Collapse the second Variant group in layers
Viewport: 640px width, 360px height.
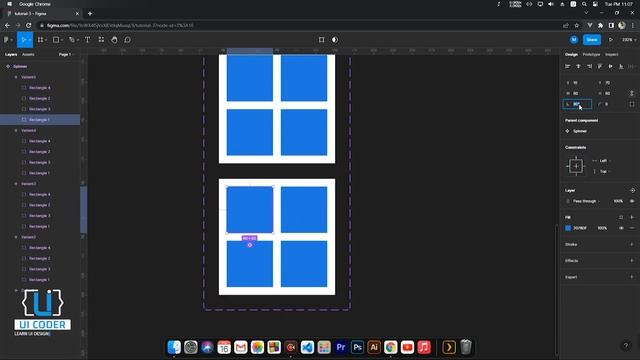(16, 131)
